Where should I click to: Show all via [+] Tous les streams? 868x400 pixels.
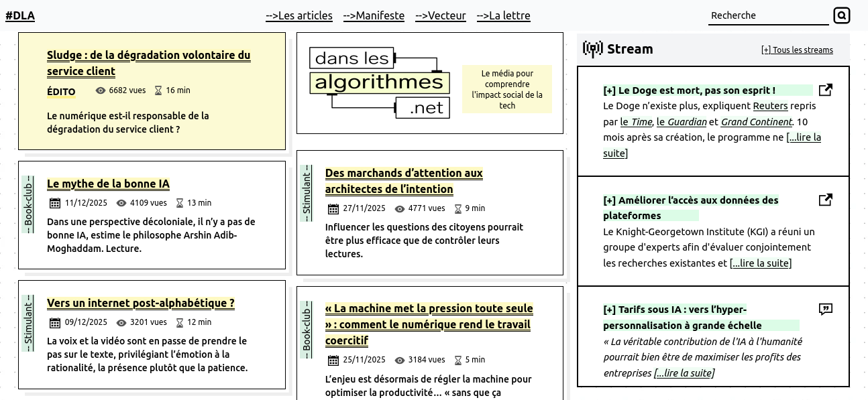pyautogui.click(x=797, y=50)
